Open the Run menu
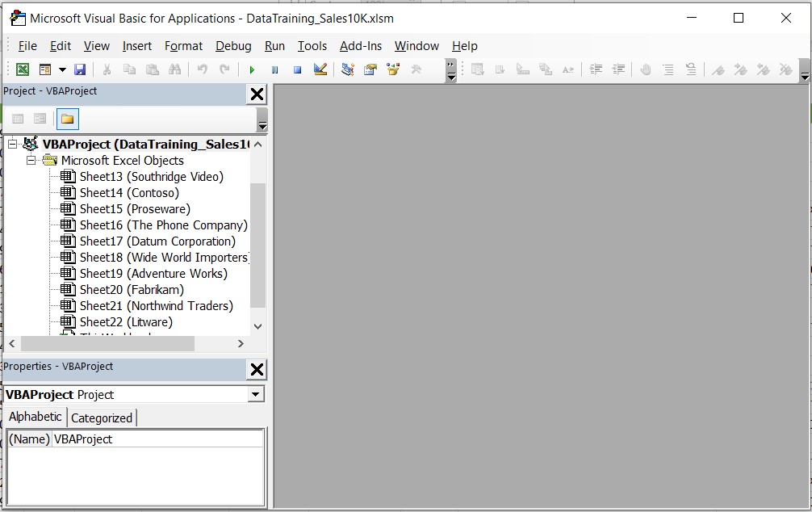Viewport: 812px width, 512px height. point(274,46)
